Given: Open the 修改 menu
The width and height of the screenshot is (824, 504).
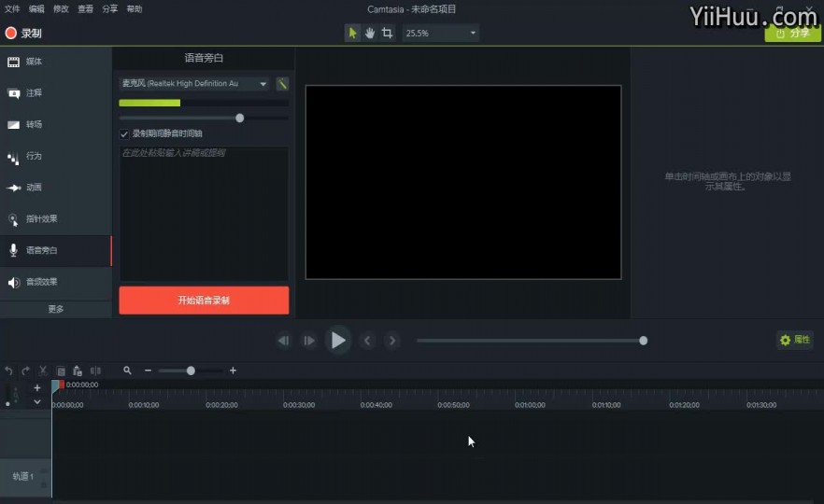Looking at the screenshot, I should pyautogui.click(x=61, y=9).
